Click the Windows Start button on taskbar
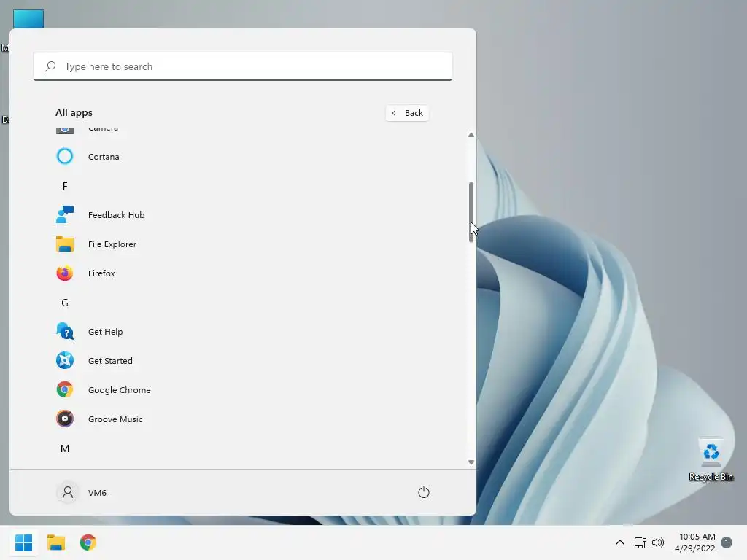The image size is (747, 560). [x=23, y=542]
